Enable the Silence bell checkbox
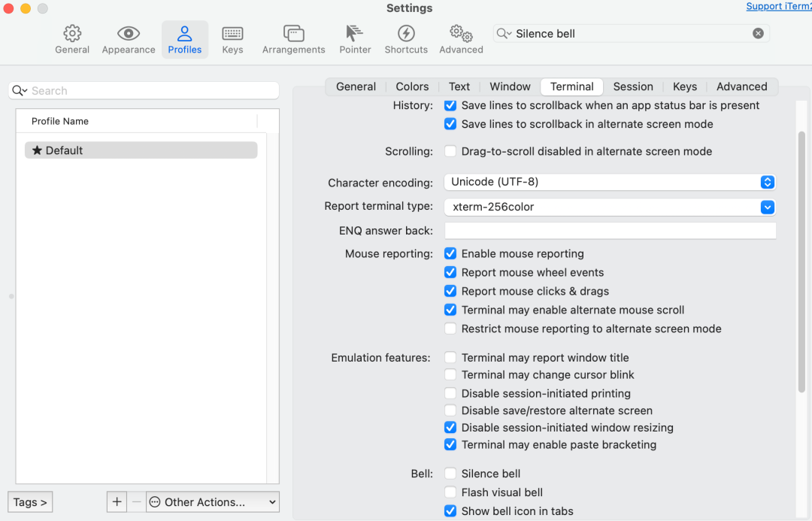The height and width of the screenshot is (521, 812). 450,474
